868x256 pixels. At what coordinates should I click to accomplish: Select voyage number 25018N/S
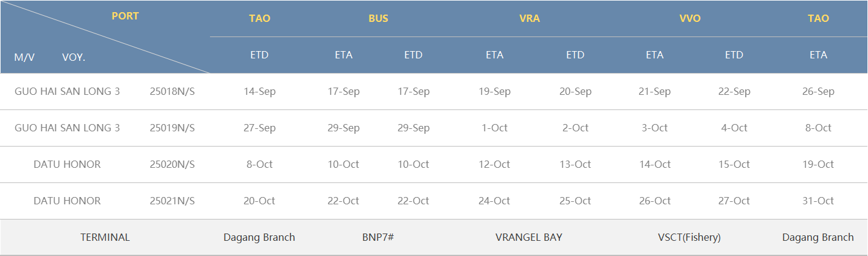pyautogui.click(x=172, y=92)
